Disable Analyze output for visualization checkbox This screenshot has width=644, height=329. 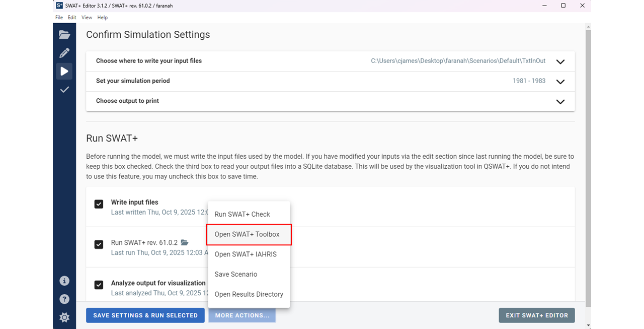tap(99, 285)
